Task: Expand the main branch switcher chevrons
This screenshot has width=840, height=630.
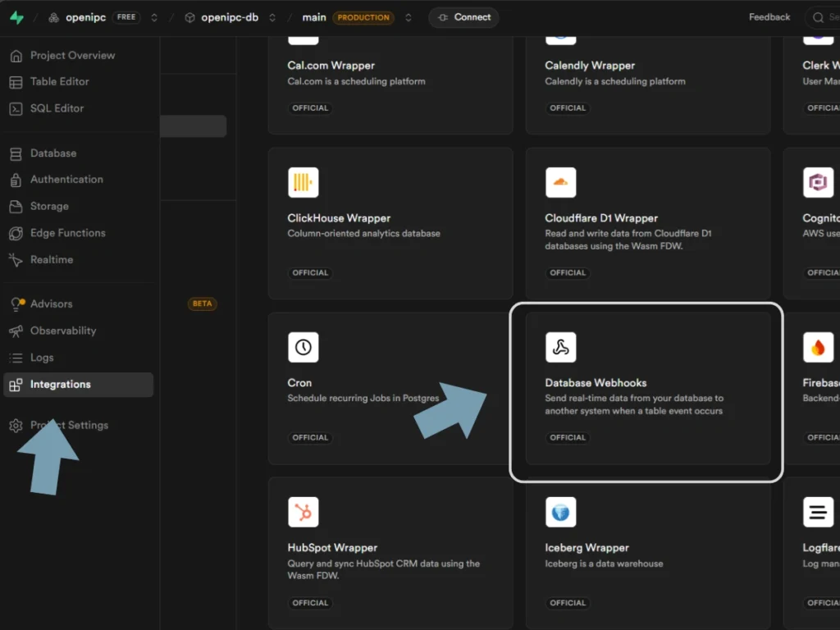Action: tap(409, 18)
